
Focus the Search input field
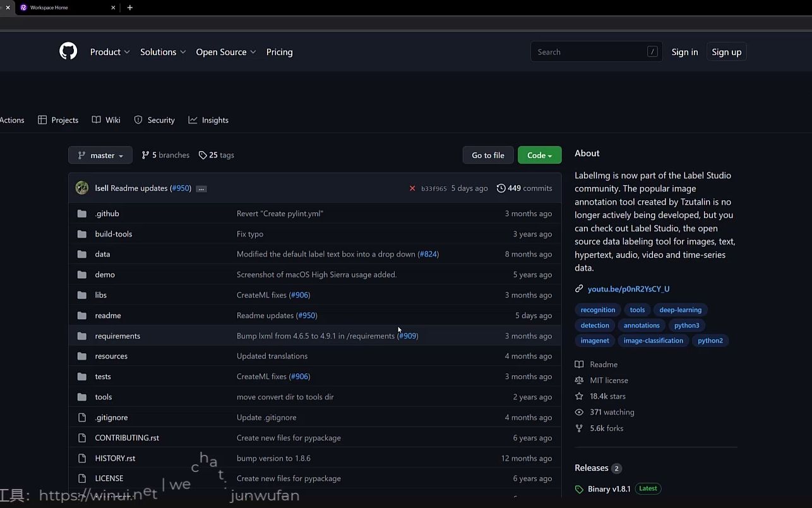click(x=596, y=52)
